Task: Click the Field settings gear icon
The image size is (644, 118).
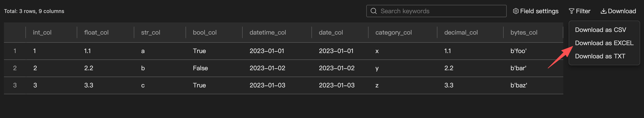Action: pos(515,11)
